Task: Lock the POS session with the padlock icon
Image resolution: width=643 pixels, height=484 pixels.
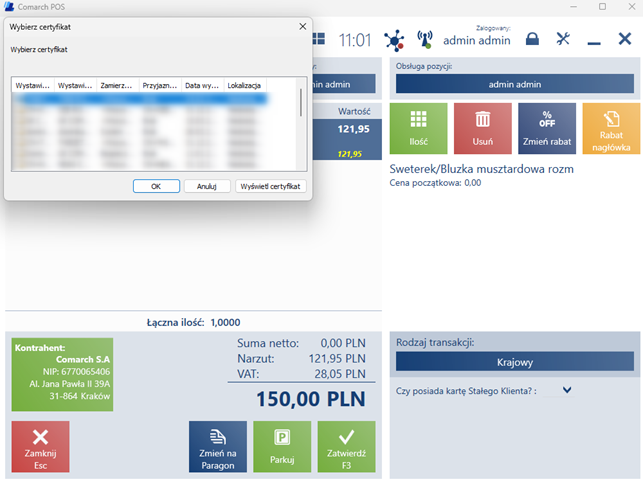Action: pos(532,39)
